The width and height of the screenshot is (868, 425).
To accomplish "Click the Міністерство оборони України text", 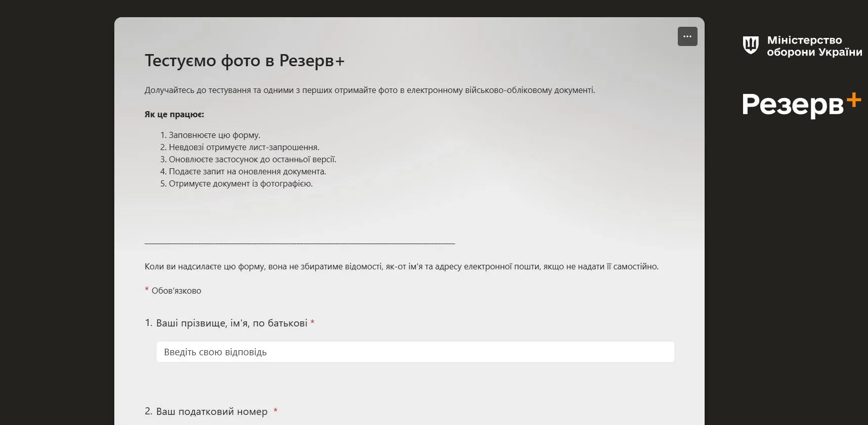I will tap(814, 46).
